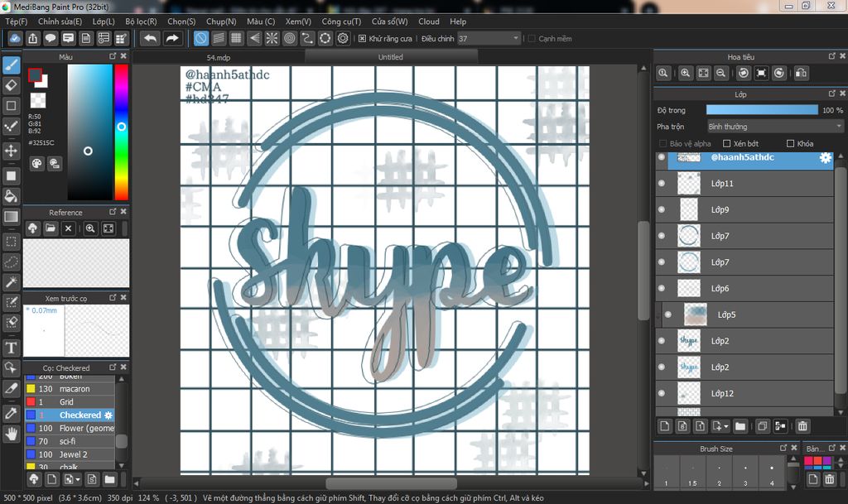This screenshot has height=504, width=848.
Task: Flip the canvas view in Navigator
Action: pyautogui.click(x=801, y=73)
